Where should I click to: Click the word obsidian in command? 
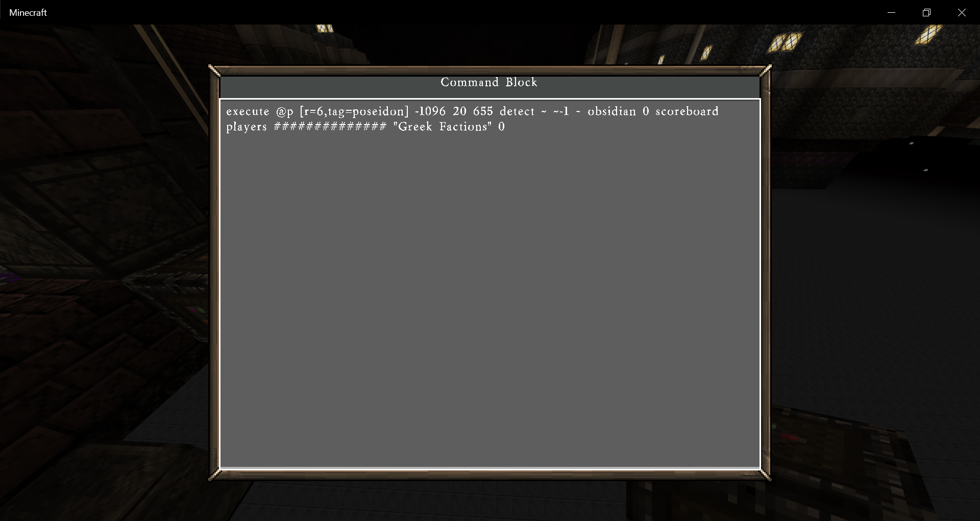(611, 111)
